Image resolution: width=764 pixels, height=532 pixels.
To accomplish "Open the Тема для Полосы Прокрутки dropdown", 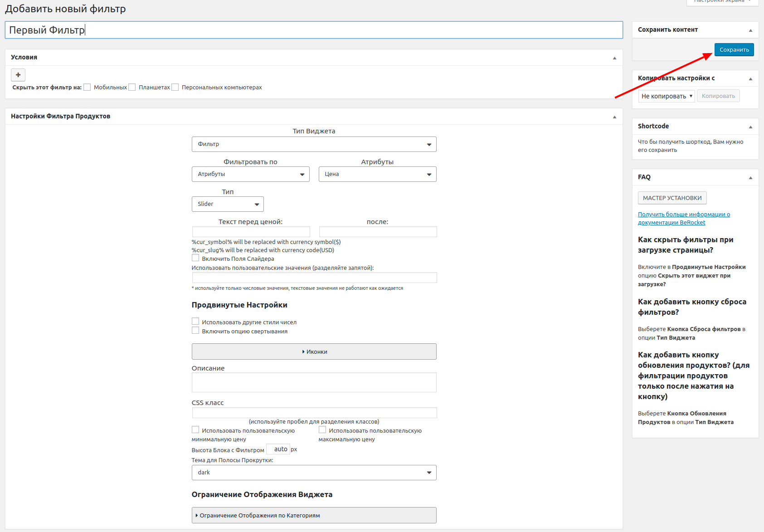I will [x=314, y=473].
